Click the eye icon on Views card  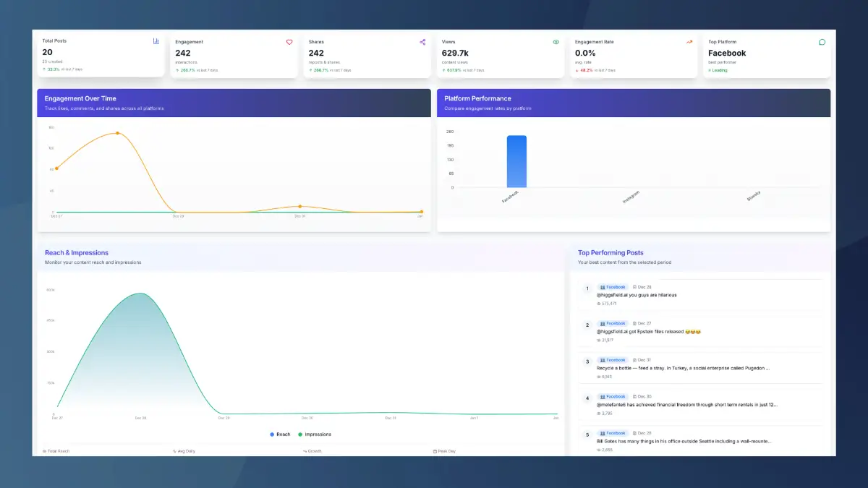coord(556,42)
